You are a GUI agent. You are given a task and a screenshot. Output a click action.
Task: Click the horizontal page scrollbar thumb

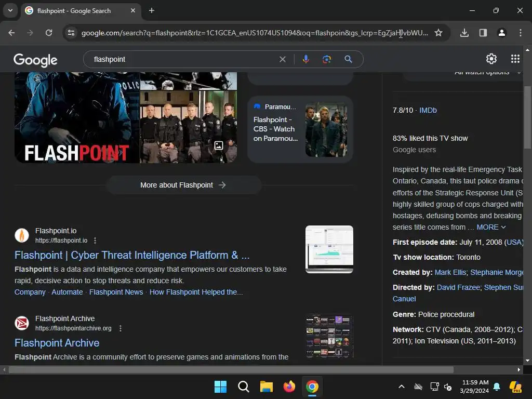(x=231, y=369)
